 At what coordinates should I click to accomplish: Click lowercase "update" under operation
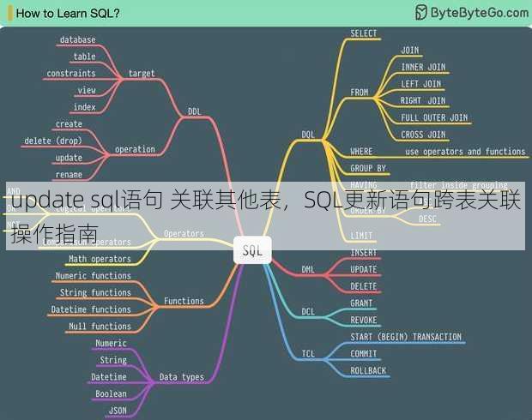pos(69,158)
